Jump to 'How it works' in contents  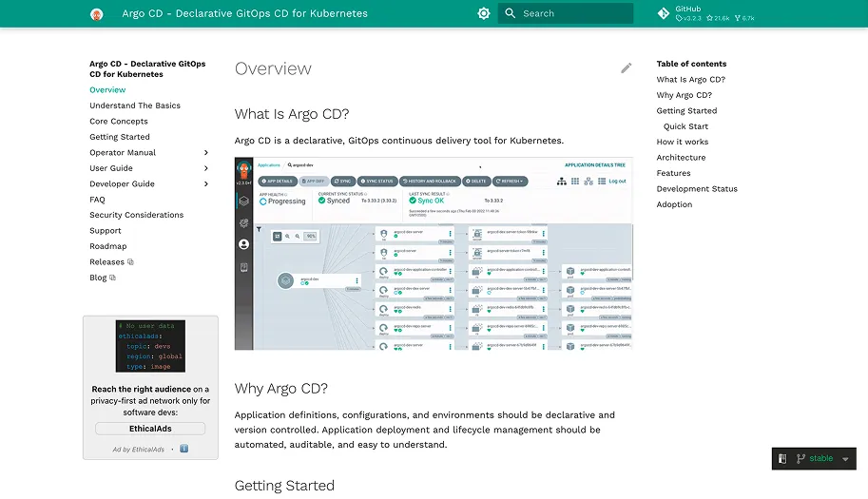[683, 142]
